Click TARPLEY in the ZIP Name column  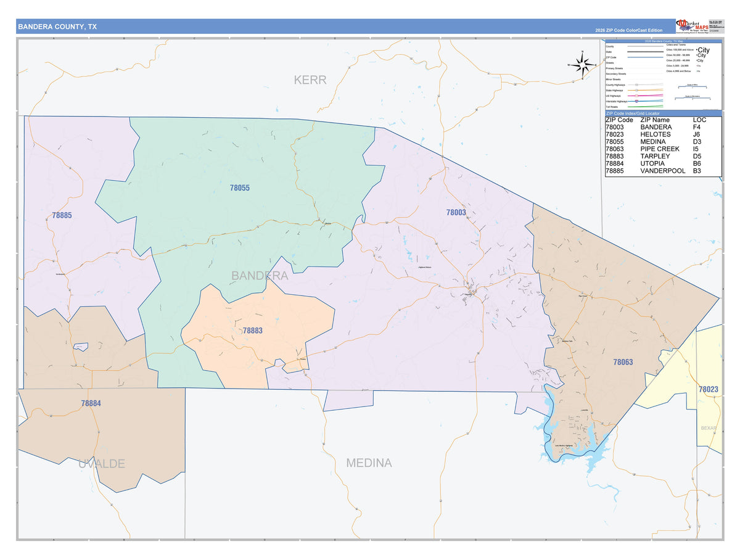[655, 157]
